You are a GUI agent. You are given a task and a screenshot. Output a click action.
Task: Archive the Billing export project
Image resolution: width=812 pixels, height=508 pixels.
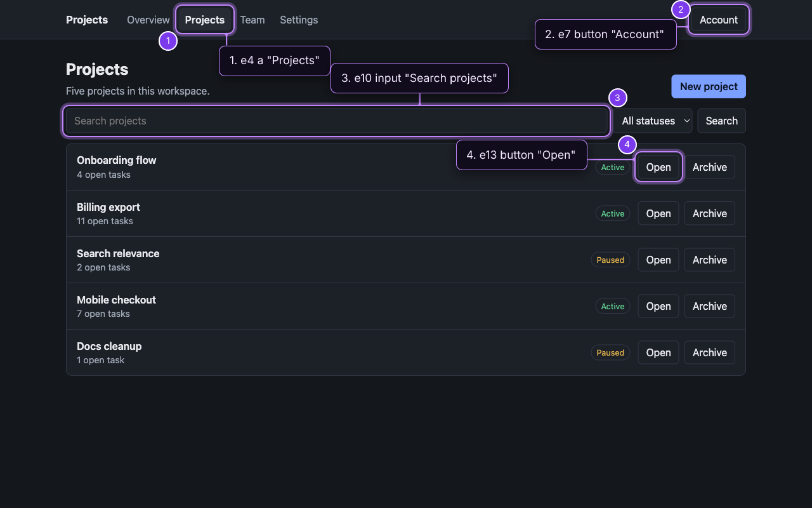point(710,213)
